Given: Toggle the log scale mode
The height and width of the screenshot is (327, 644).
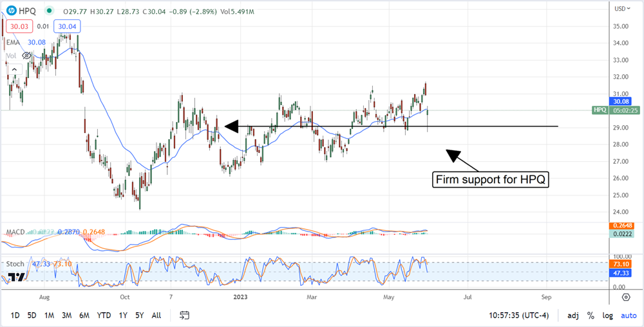Looking at the screenshot, I should point(607,316).
